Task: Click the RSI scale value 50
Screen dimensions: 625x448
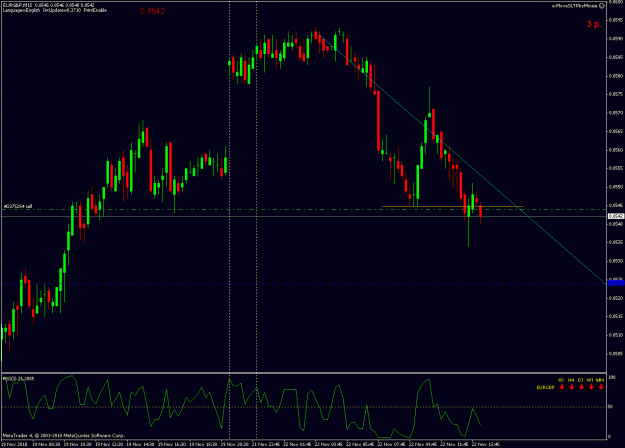Action: (610, 407)
